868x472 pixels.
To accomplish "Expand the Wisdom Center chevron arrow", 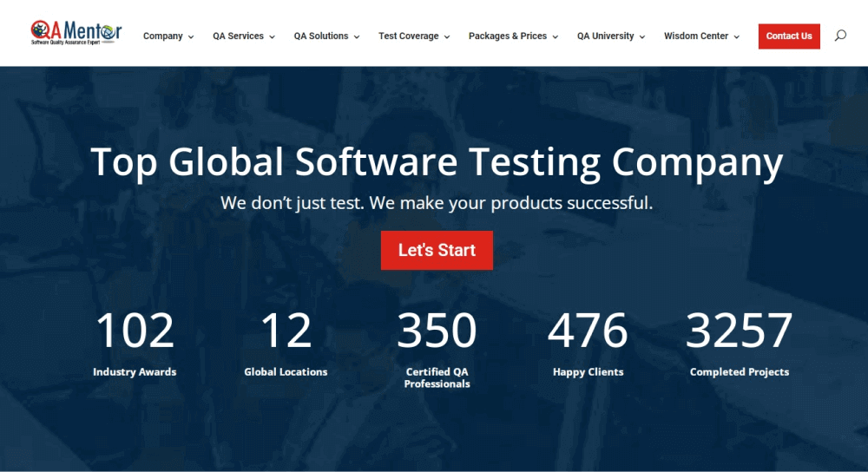I will (737, 37).
